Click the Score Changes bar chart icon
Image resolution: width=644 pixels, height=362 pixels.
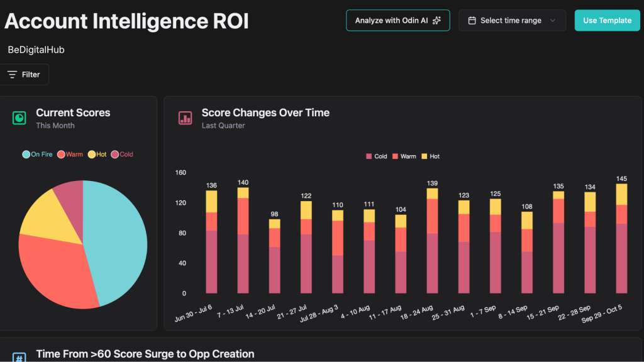(185, 118)
